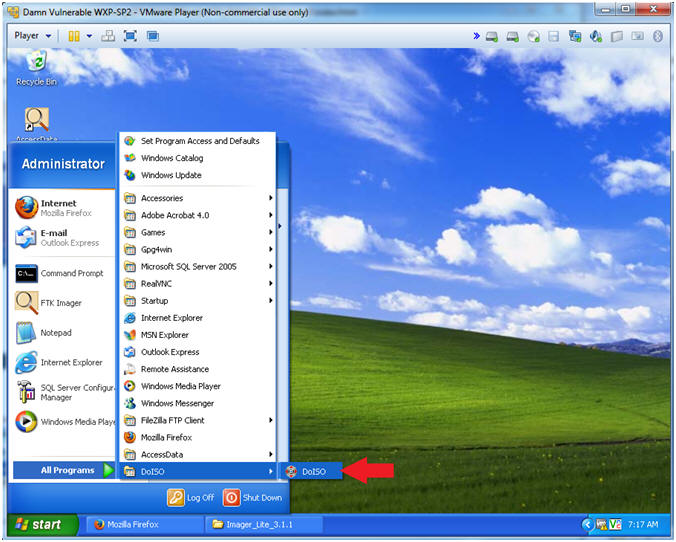This screenshot has height=542, width=676.
Task: Expand the Games submenu
Action: pos(197,232)
